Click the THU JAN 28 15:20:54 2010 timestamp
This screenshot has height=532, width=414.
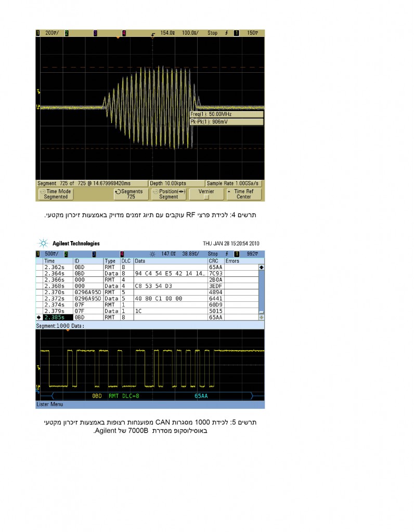[x=231, y=244]
